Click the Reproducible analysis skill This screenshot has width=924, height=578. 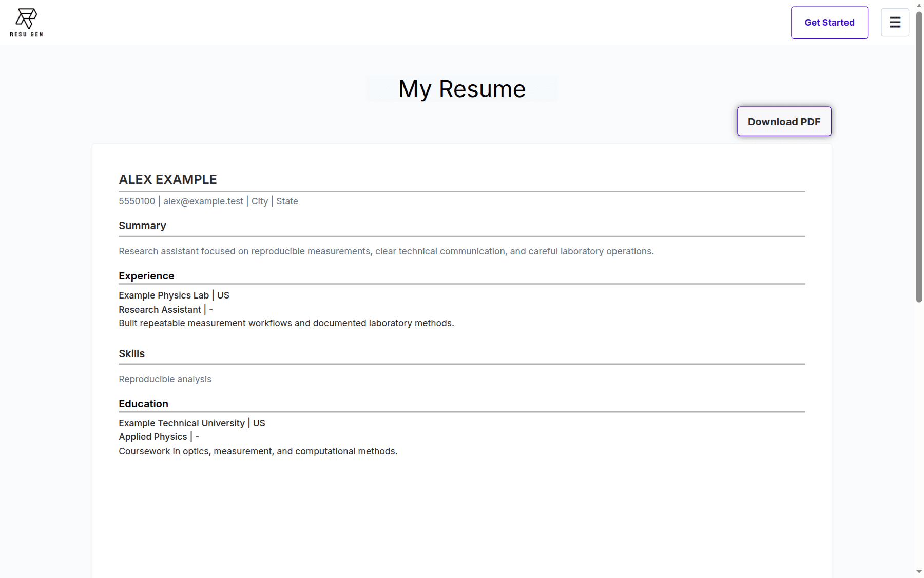coord(165,379)
